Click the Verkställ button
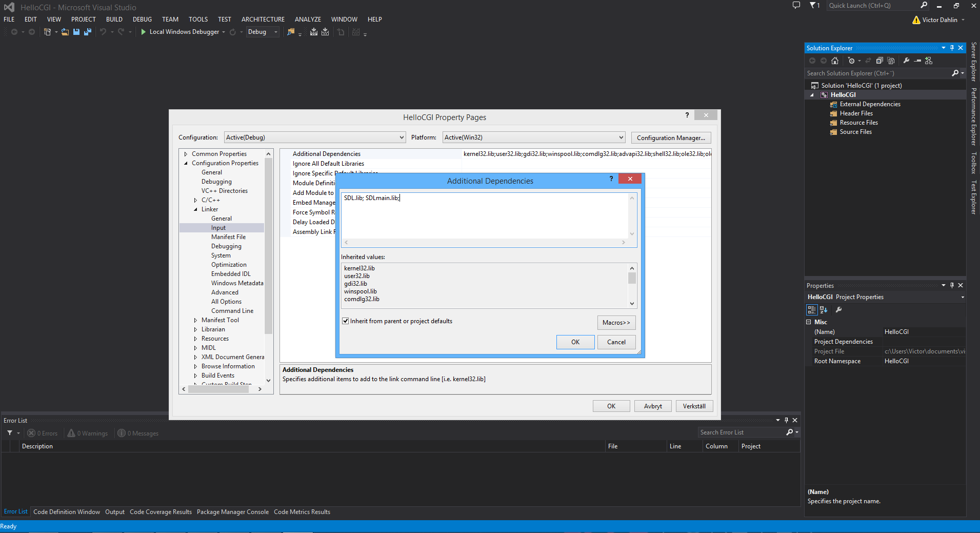 694,406
